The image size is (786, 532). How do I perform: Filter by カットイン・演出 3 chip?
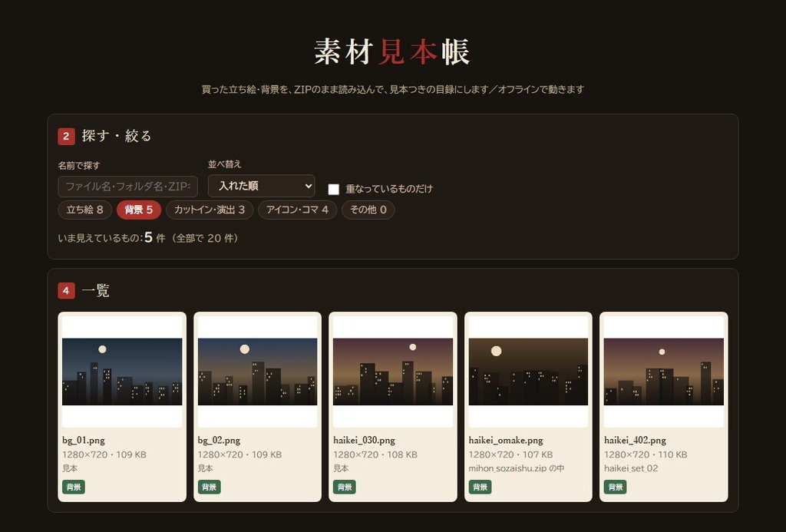(x=210, y=210)
